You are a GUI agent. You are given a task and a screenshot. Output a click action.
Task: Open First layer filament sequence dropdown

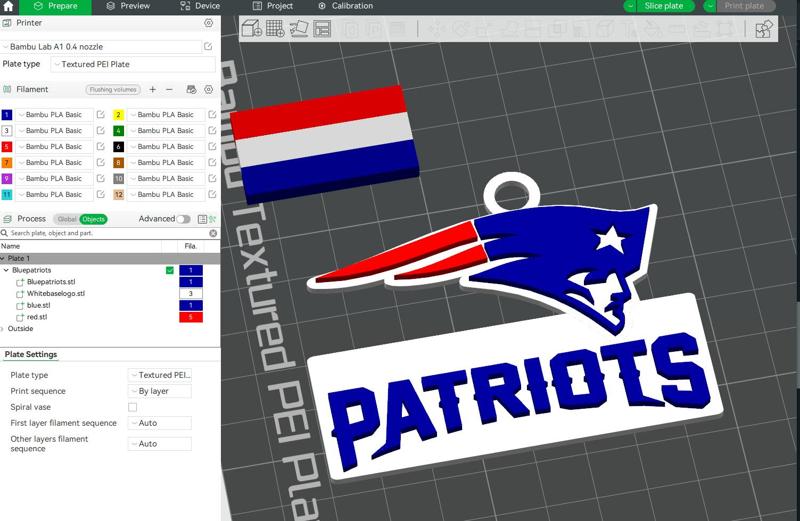[160, 423]
